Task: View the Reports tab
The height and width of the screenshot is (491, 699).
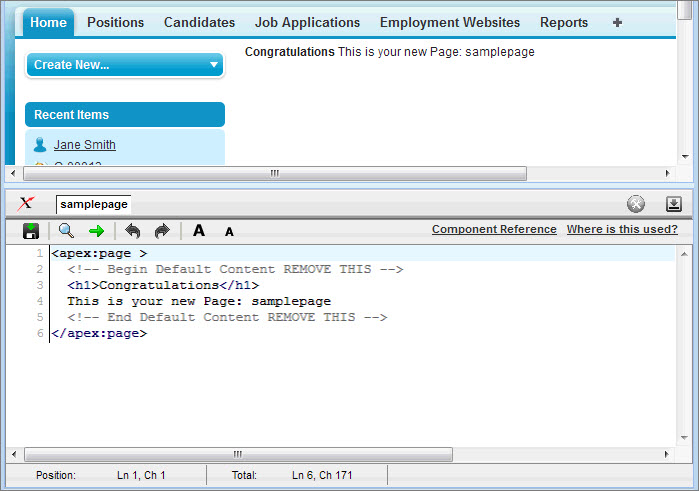Action: pyautogui.click(x=564, y=22)
